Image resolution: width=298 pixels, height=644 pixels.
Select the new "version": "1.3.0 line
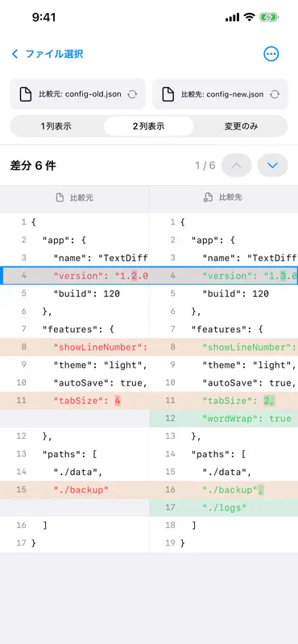[224, 275]
